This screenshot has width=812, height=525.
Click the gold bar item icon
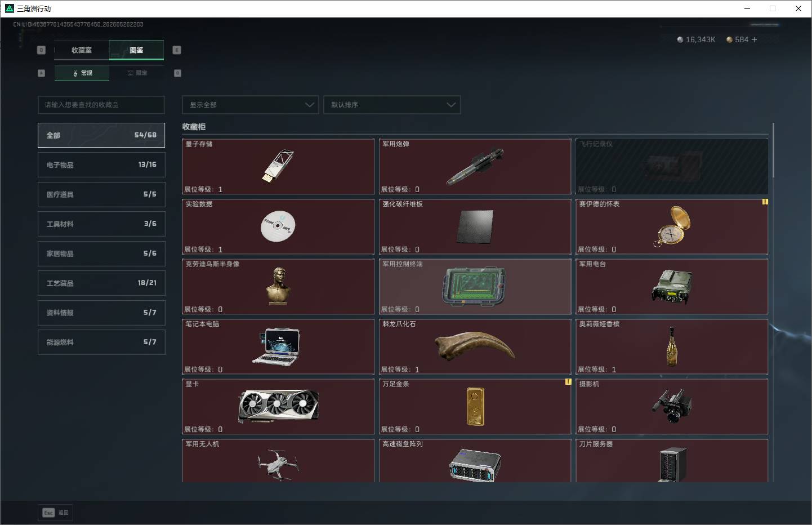[x=475, y=406]
